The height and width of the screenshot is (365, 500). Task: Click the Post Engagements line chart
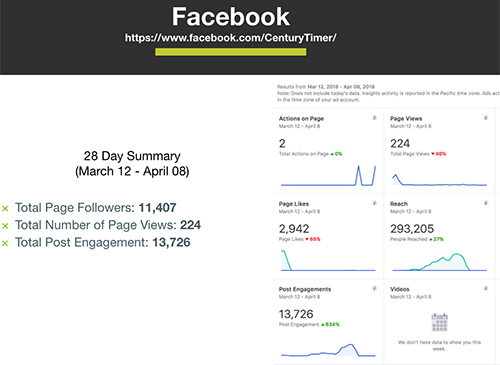(328, 350)
